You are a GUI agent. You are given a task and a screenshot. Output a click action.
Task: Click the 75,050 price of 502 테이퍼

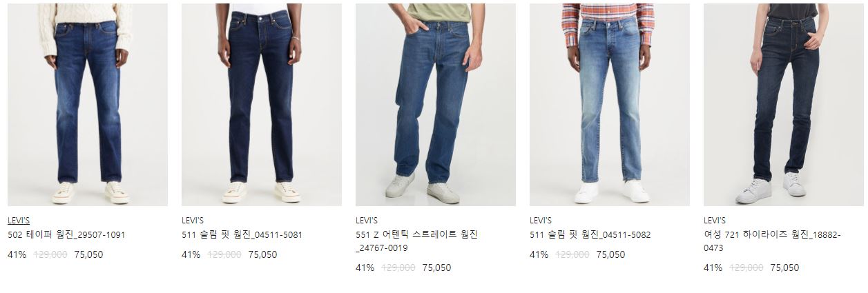click(x=88, y=254)
